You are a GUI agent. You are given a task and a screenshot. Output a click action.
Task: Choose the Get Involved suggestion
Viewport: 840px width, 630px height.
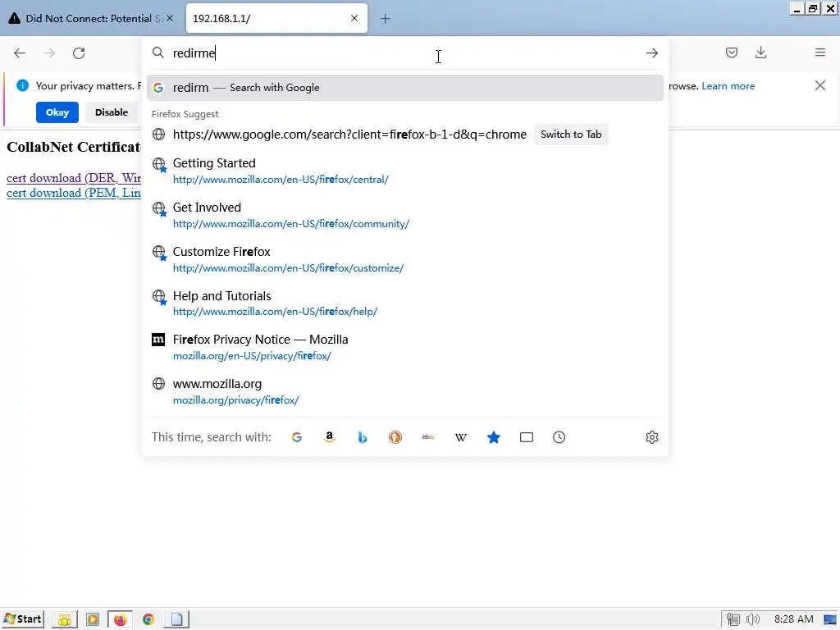(405, 216)
